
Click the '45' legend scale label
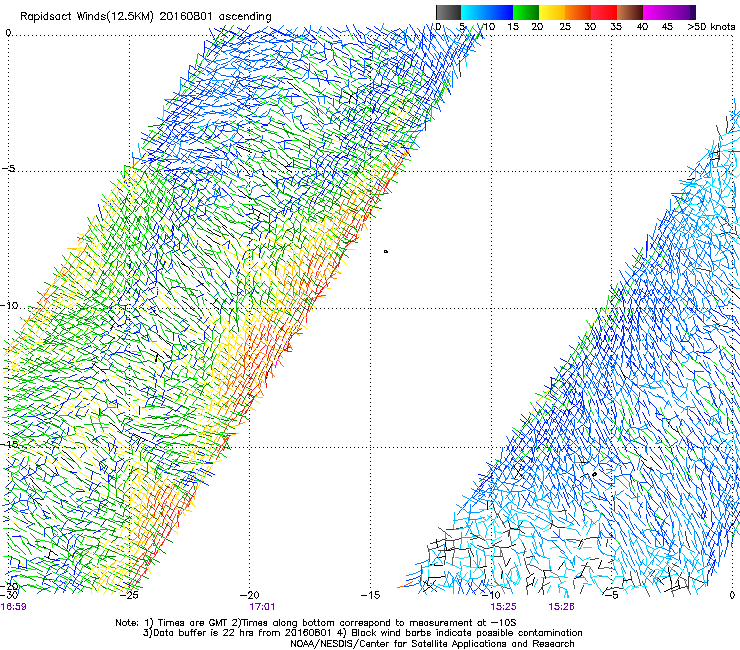click(x=667, y=26)
